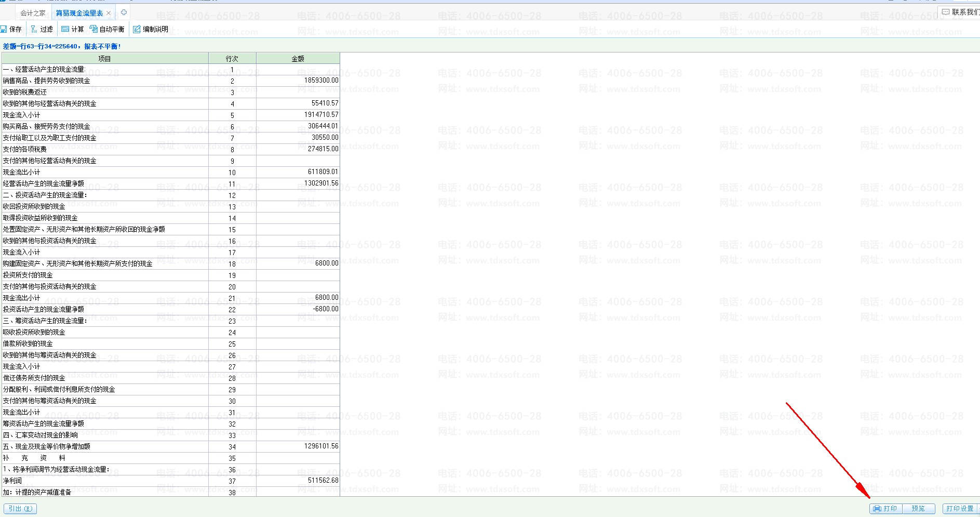Select amount cell for 收到的税费返还
Image resolution: width=980 pixels, height=517 pixels.
coord(298,92)
